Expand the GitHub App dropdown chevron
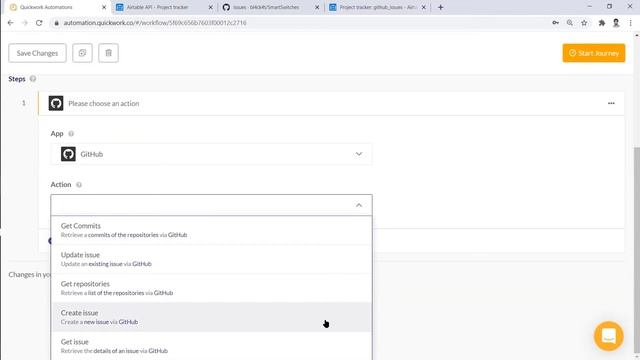Screen dimensions: 640x360 [x=359, y=154]
